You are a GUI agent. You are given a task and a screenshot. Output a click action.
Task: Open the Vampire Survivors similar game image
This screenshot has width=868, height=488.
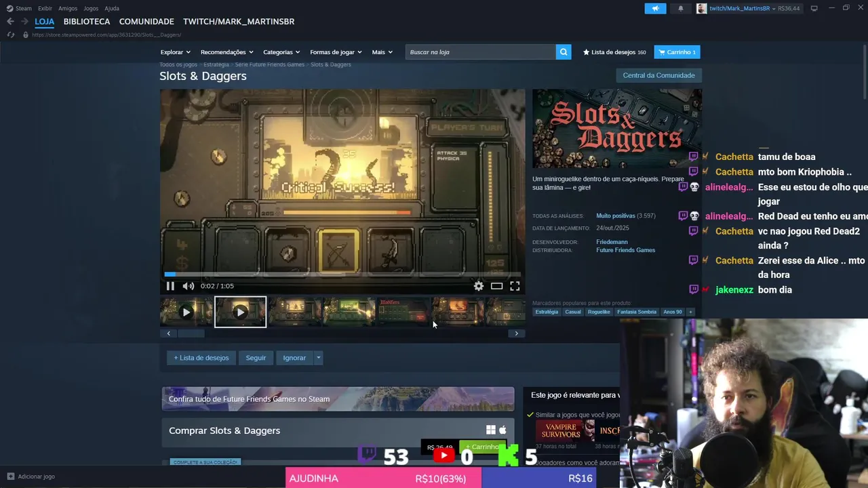pos(565,430)
